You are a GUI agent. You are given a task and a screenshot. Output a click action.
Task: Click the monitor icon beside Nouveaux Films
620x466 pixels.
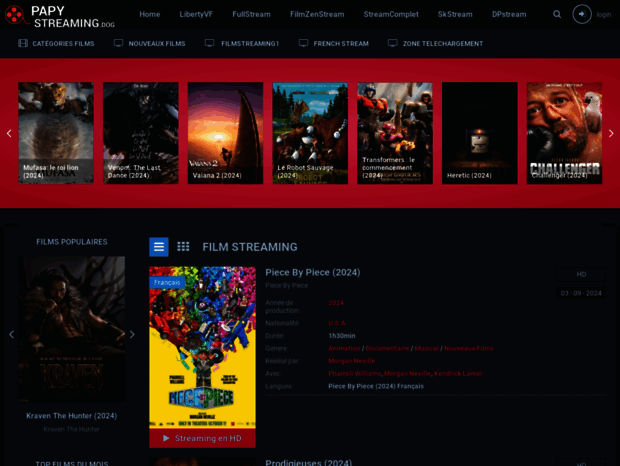point(118,43)
